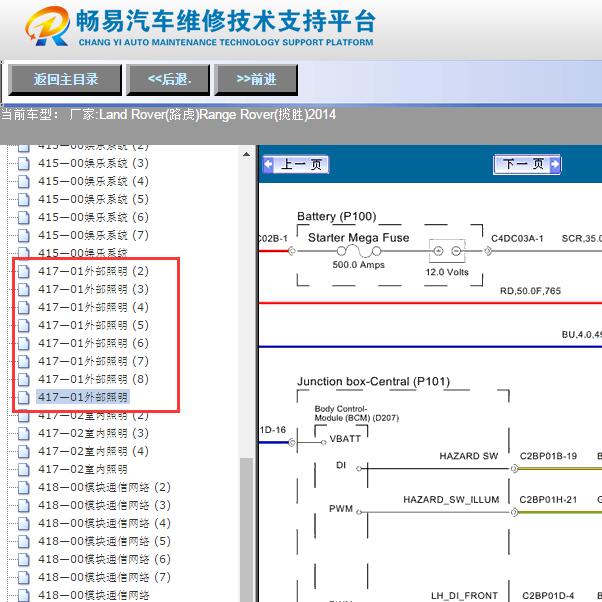Click document icon beside 415—00娱乐系统 (6)
The image size is (602, 602).
pos(24,218)
